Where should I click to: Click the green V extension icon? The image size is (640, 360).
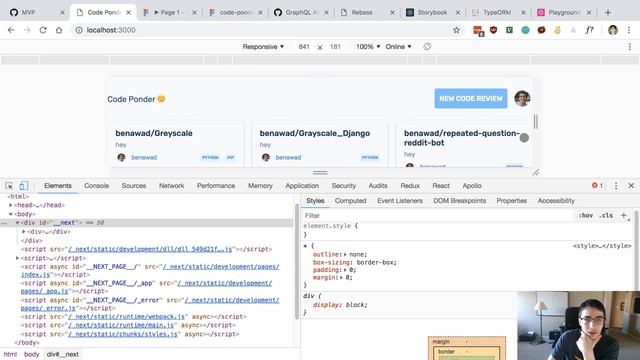(509, 30)
